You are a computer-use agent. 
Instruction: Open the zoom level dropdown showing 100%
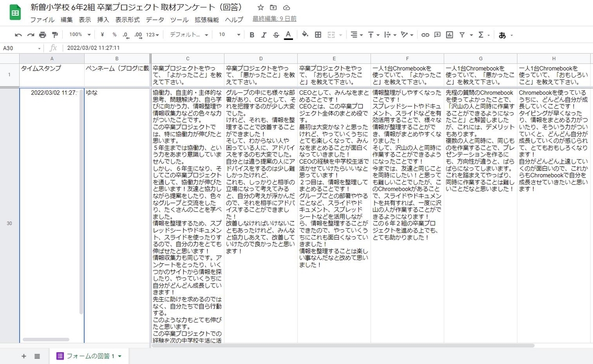click(x=78, y=35)
